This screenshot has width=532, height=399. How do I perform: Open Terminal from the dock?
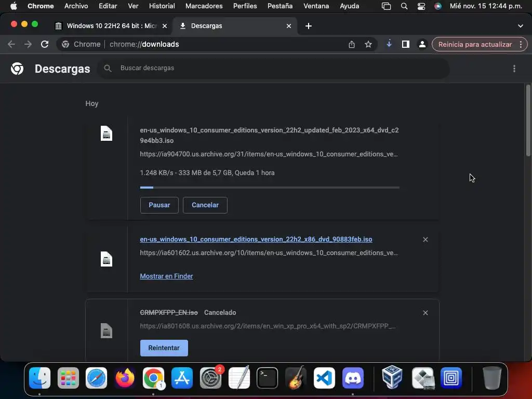pyautogui.click(x=268, y=378)
